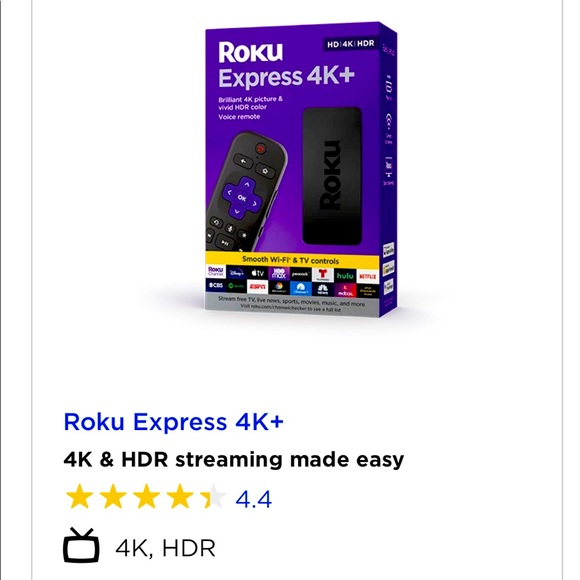The image size is (580, 580).
Task: Click the 4.4 rating number
Action: pos(254,499)
